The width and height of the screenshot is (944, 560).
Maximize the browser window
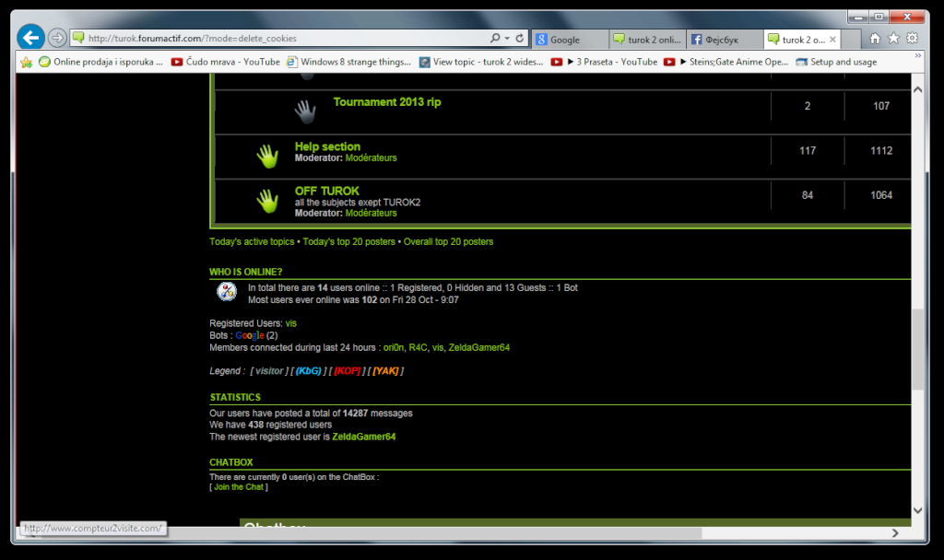(879, 17)
